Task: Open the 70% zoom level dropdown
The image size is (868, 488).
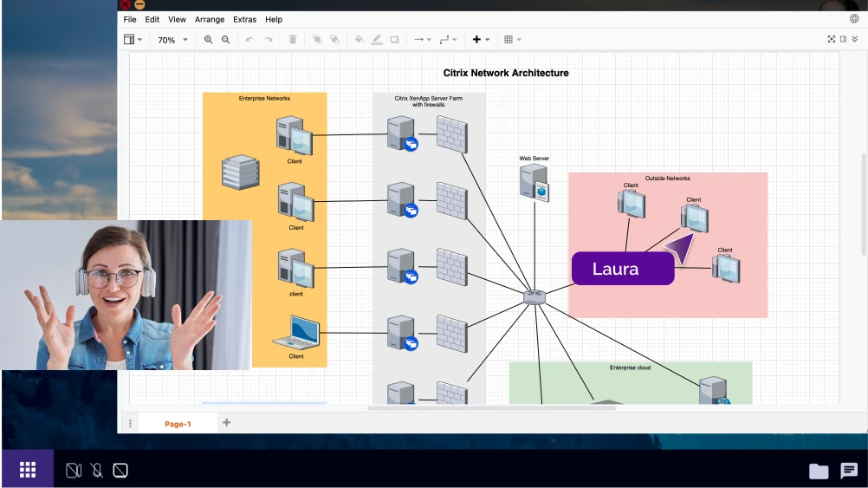Action: 172,40
